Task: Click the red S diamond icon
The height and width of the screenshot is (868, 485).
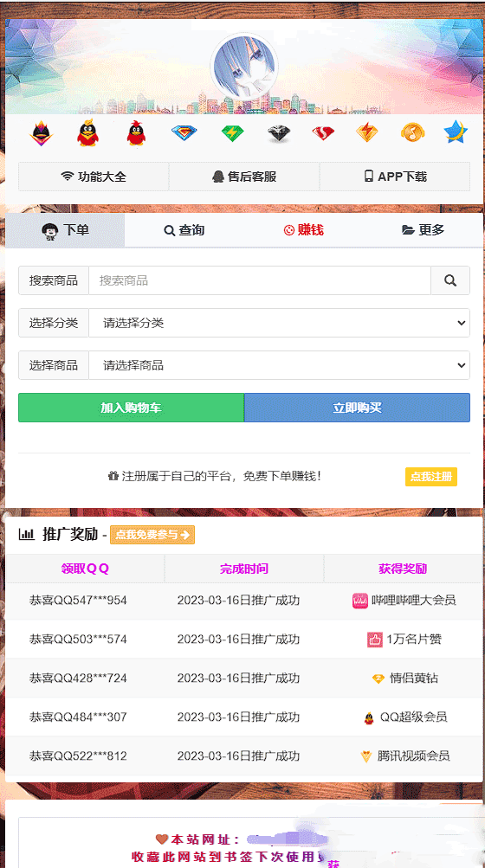Action: pyautogui.click(x=323, y=133)
